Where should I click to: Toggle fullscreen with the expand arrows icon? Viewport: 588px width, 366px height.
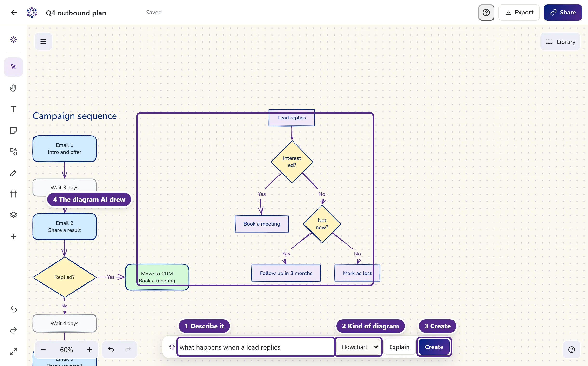click(x=13, y=352)
